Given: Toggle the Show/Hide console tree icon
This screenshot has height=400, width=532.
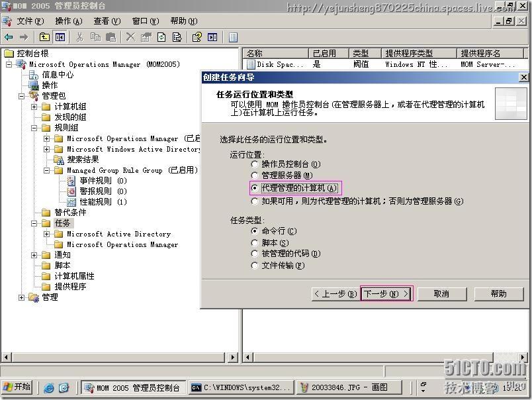Looking at the screenshot, I should tap(60, 37).
